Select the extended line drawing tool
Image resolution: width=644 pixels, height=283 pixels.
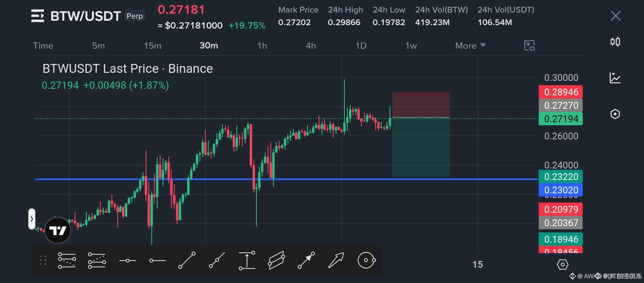[217, 260]
